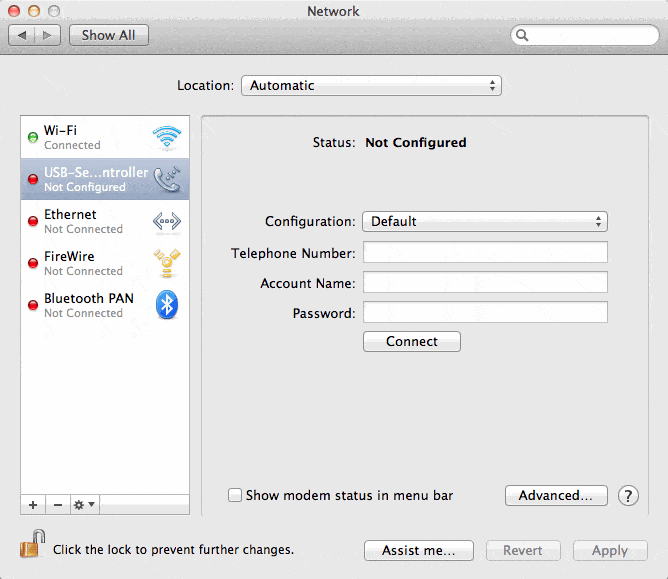This screenshot has height=579, width=668.
Task: Click the Connect button
Action: click(x=412, y=341)
